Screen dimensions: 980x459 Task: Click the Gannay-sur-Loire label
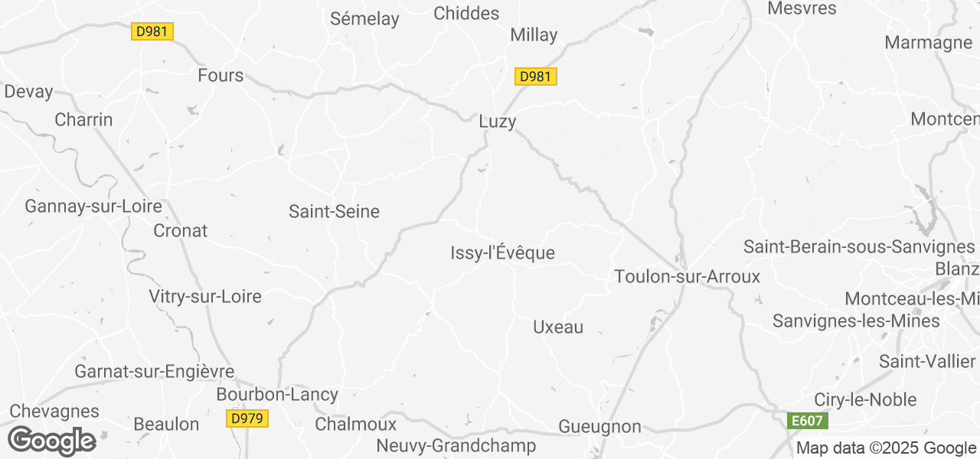click(x=93, y=207)
